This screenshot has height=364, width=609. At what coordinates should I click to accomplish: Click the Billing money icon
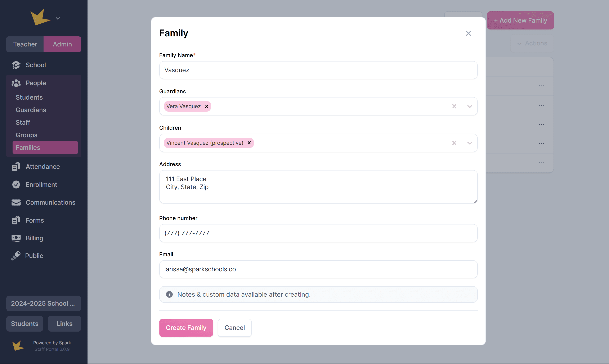(x=16, y=238)
